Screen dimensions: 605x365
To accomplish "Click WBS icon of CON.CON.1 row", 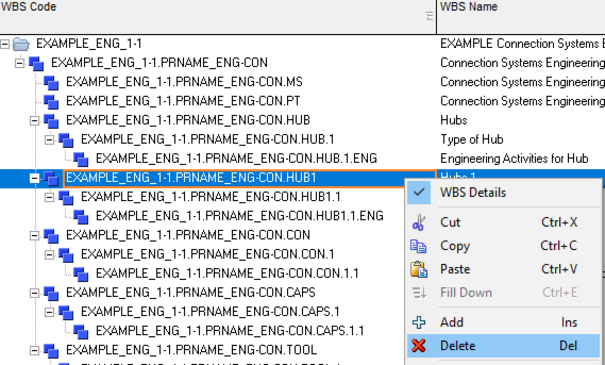I will click(66, 255).
